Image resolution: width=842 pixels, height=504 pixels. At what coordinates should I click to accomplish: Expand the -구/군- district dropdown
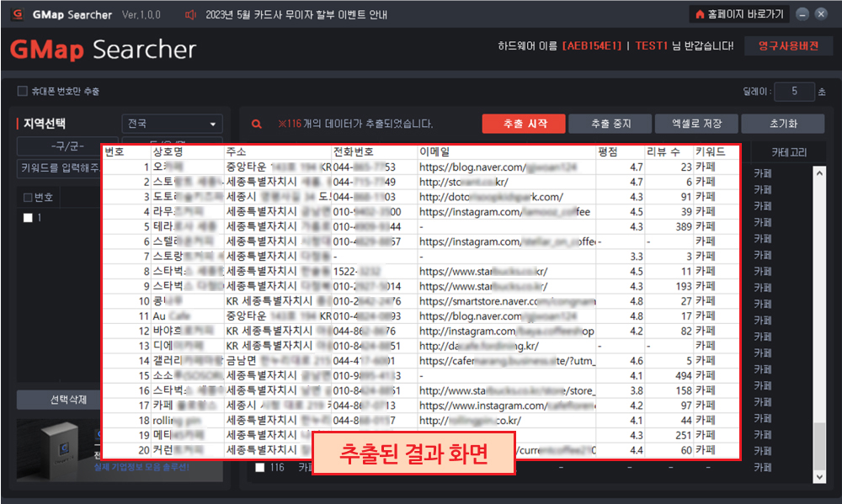tap(67, 146)
